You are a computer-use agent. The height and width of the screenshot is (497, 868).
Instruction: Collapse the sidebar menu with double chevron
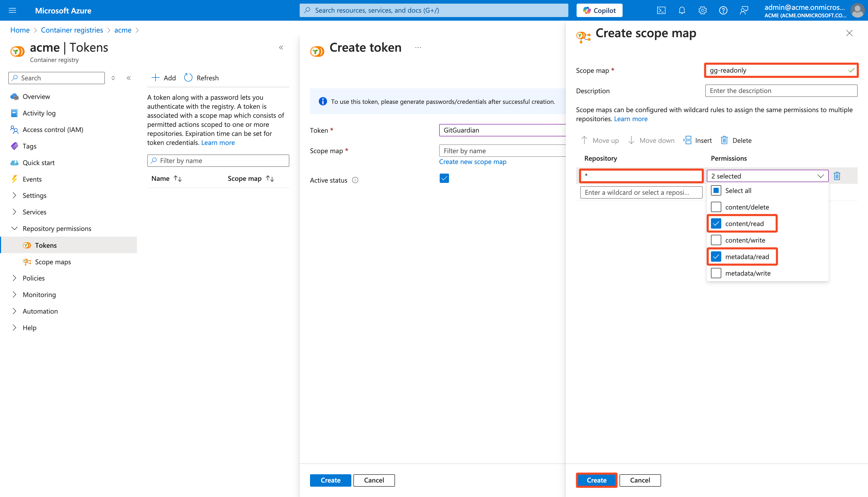tap(129, 78)
